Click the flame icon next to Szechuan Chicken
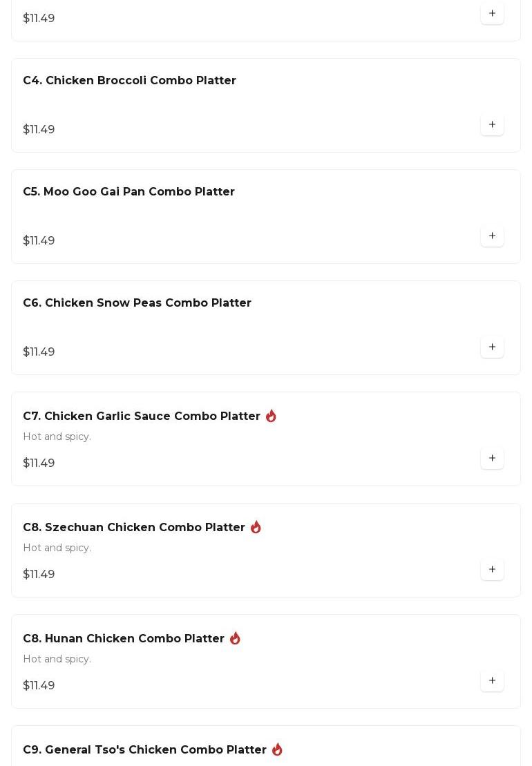Image resolution: width=532 pixels, height=766 pixels. tap(256, 527)
